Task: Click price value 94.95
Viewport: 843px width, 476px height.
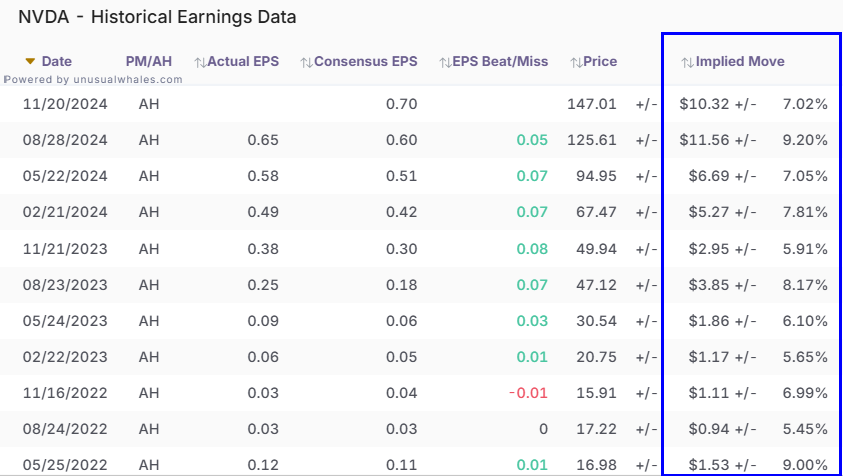Action: 596,176
